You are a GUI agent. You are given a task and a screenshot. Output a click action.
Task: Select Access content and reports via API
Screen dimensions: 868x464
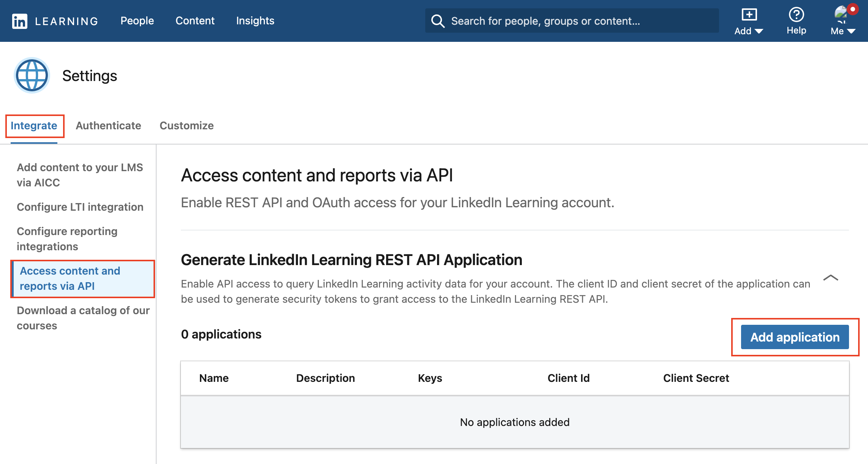(x=83, y=279)
